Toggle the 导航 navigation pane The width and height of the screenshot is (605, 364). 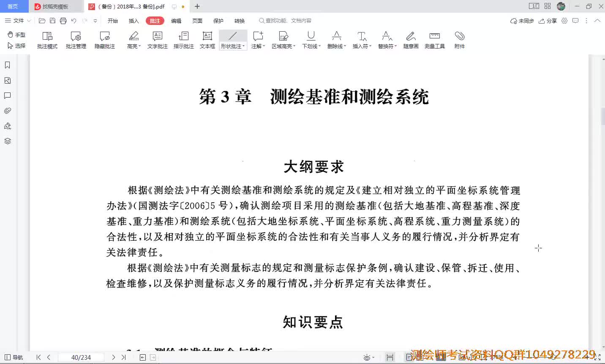(x=14, y=357)
